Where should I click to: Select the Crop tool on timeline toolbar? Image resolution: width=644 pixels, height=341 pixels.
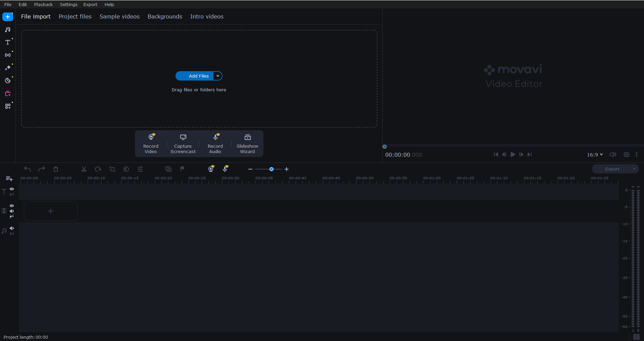point(112,169)
